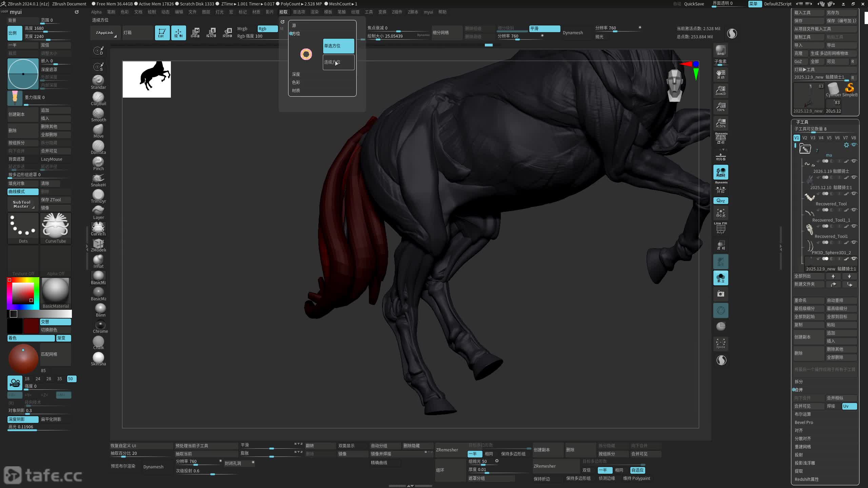Expand the 布尔运算 section
This screenshot has height=488, width=868.
(x=803, y=414)
